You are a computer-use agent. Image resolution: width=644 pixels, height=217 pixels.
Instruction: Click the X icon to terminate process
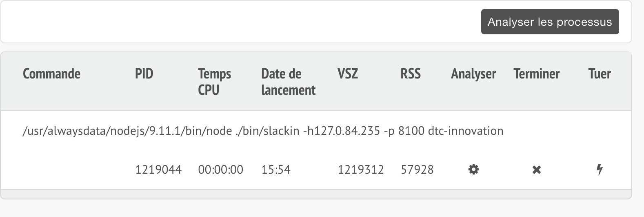tap(537, 170)
